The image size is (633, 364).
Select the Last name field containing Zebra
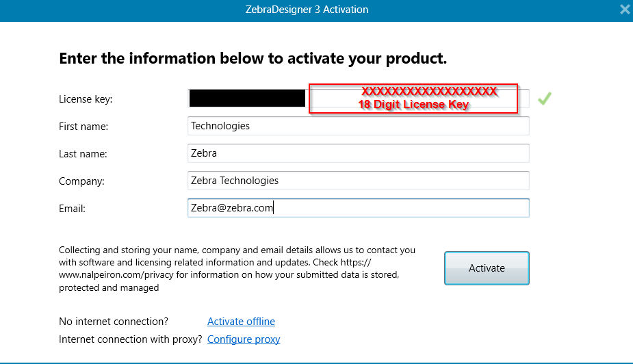tap(359, 153)
